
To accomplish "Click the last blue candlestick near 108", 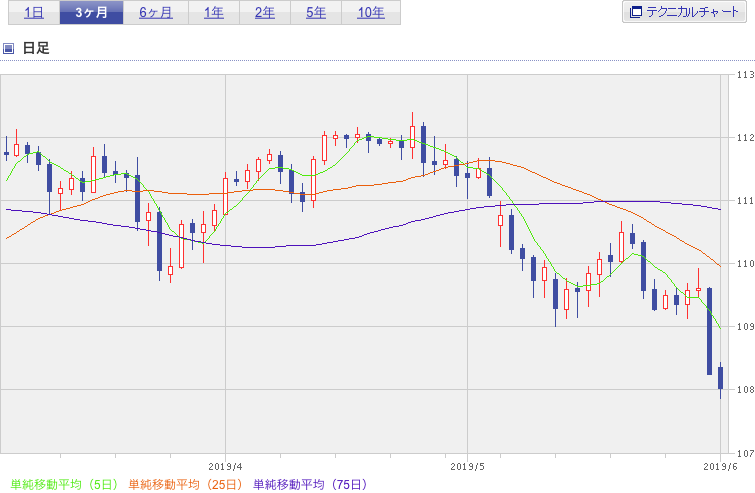I will tap(720, 378).
